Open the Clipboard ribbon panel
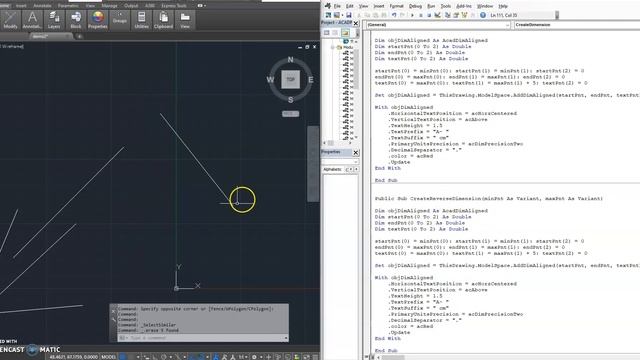Screen dimensions: 640x360 coord(163,20)
